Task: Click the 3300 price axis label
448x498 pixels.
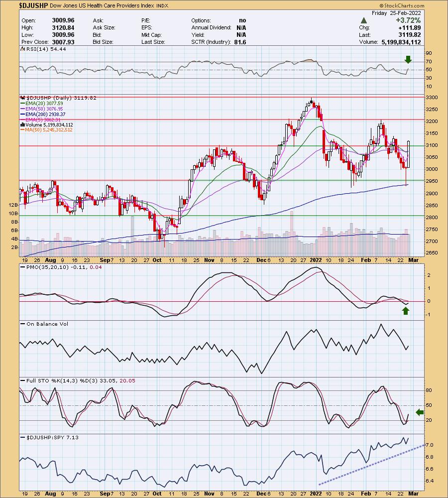Action: (x=432, y=98)
